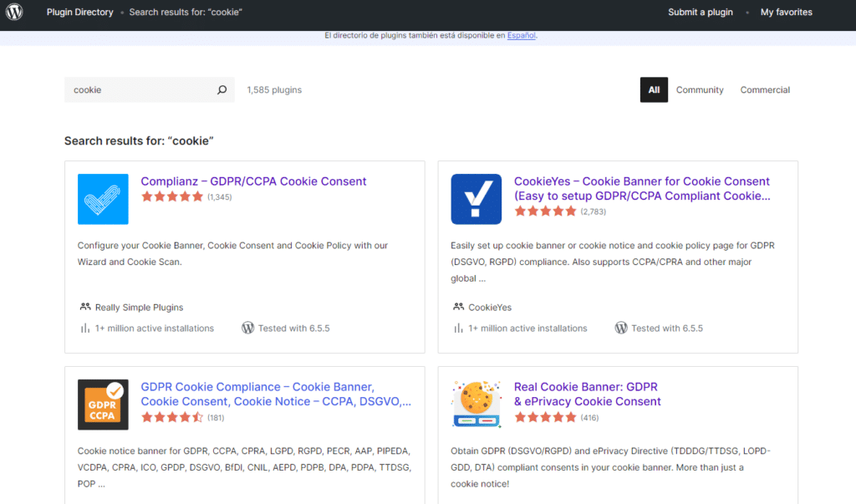Screen dimensions: 856x504
Task: Click description starting Obtain GDPR (DSGVO/RGPD)
Action: tap(610, 467)
